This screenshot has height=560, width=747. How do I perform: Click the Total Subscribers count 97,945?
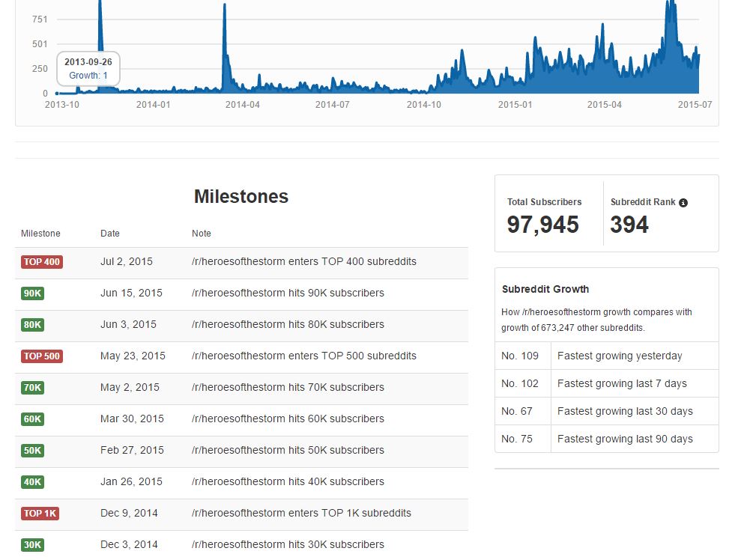[x=542, y=225]
